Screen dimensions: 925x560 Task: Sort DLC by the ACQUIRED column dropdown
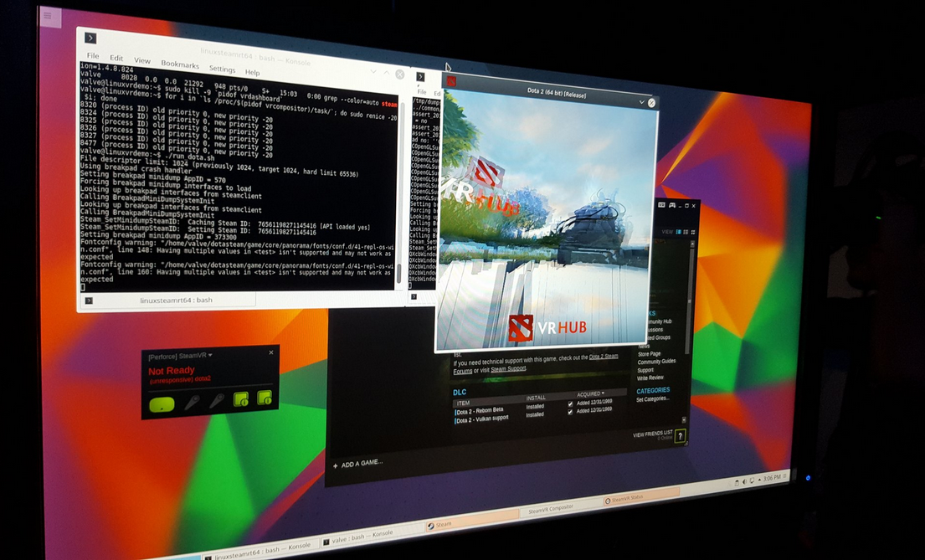(590, 394)
